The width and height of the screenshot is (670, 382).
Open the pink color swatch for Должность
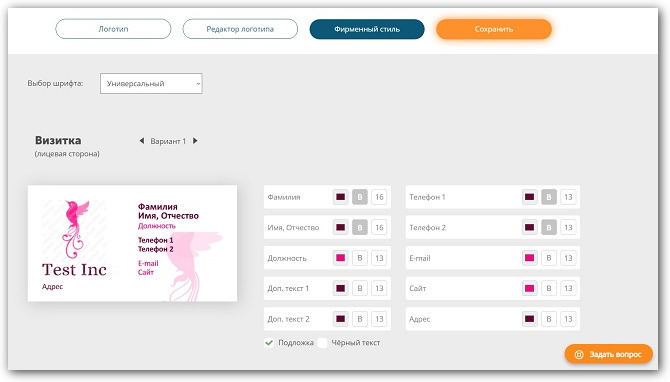[x=341, y=258]
